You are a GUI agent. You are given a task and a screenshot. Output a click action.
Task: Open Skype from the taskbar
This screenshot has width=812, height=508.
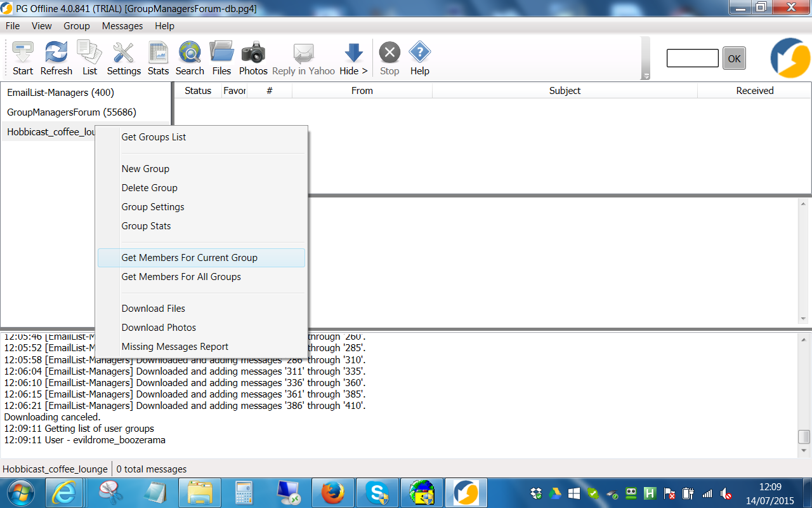(x=377, y=493)
